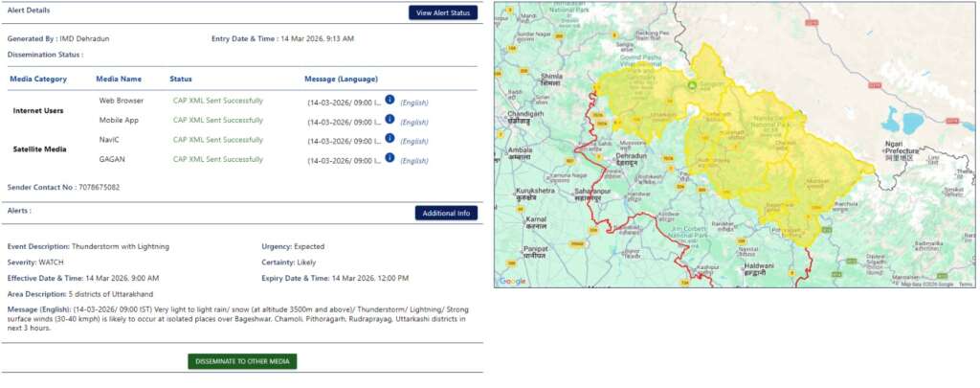Open the NavIC message info icon
980x388 pixels.
coord(390,140)
